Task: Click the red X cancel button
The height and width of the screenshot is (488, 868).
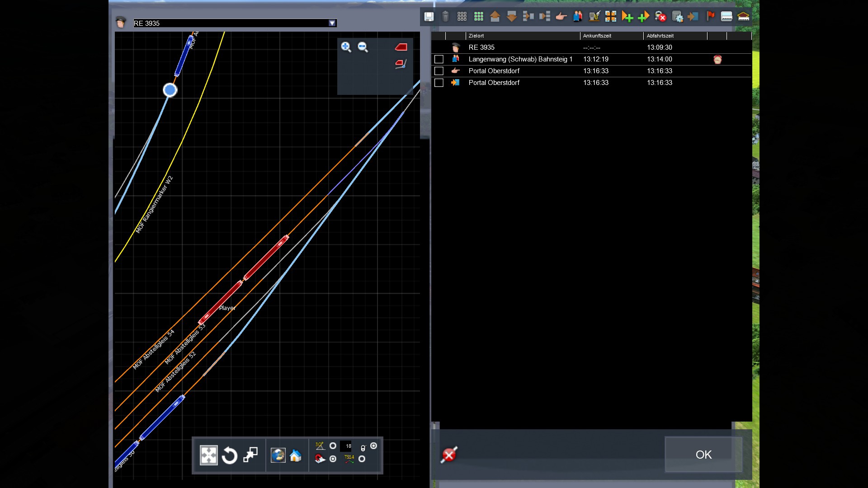Action: 449,455
